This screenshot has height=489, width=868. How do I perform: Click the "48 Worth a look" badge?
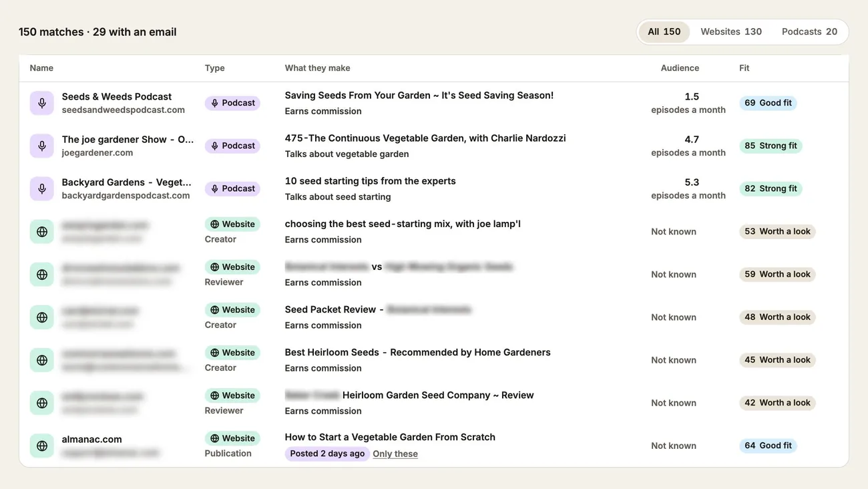click(x=777, y=317)
